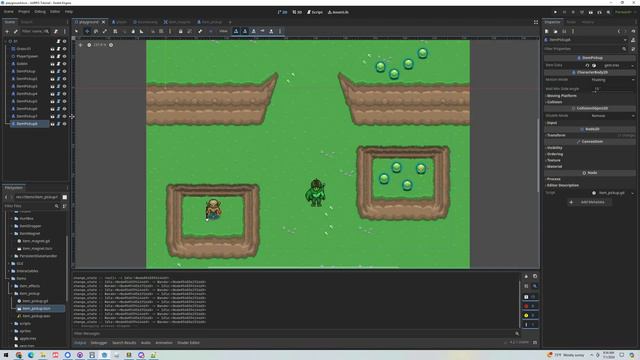Save the edited resource in Inspector

point(564,31)
